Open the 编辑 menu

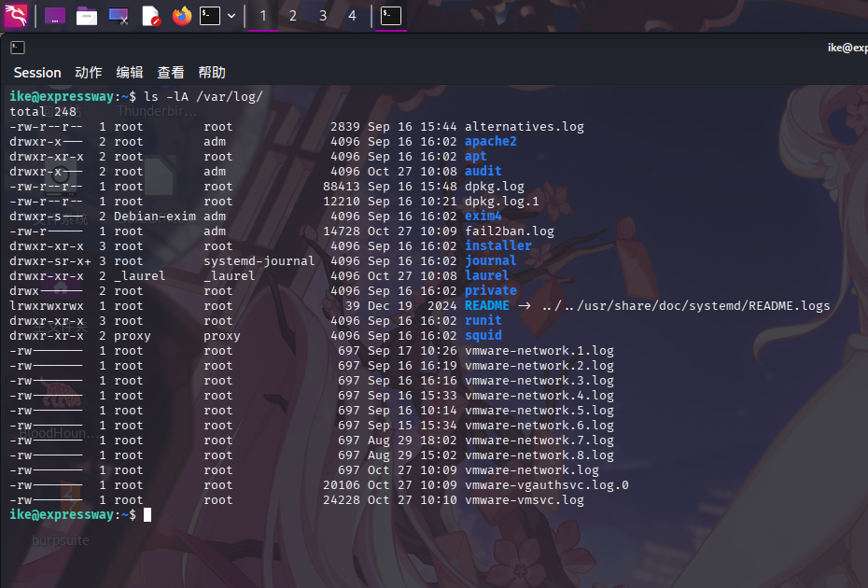(130, 73)
